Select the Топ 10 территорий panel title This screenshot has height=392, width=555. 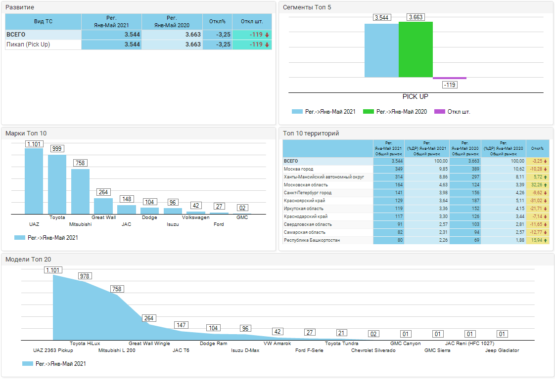coord(311,133)
